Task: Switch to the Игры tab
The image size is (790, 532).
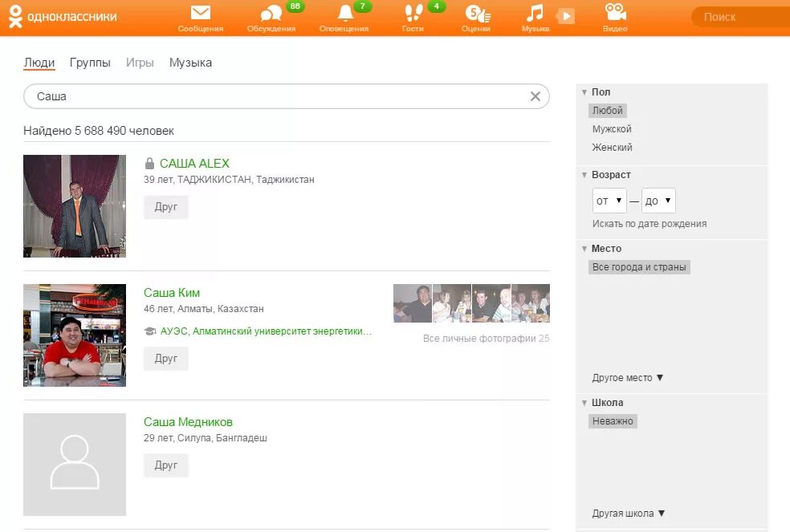Action: 140,63
